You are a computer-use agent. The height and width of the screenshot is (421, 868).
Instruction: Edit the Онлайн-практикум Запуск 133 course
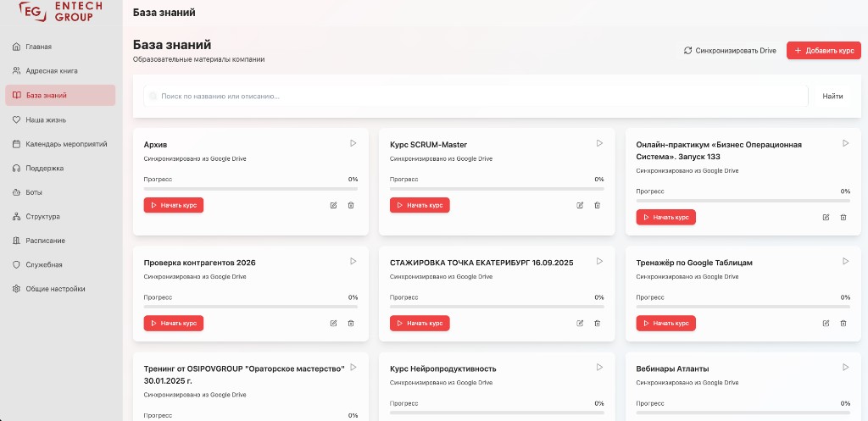tap(826, 218)
